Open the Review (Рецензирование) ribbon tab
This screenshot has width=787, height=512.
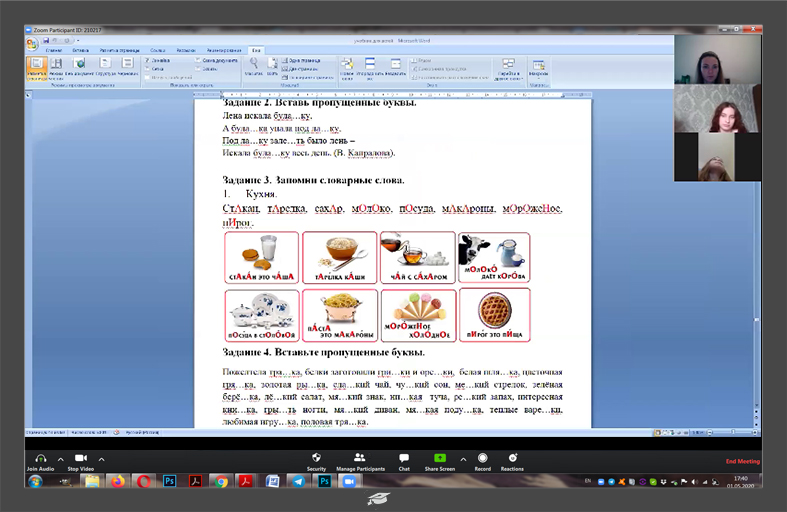click(x=224, y=50)
